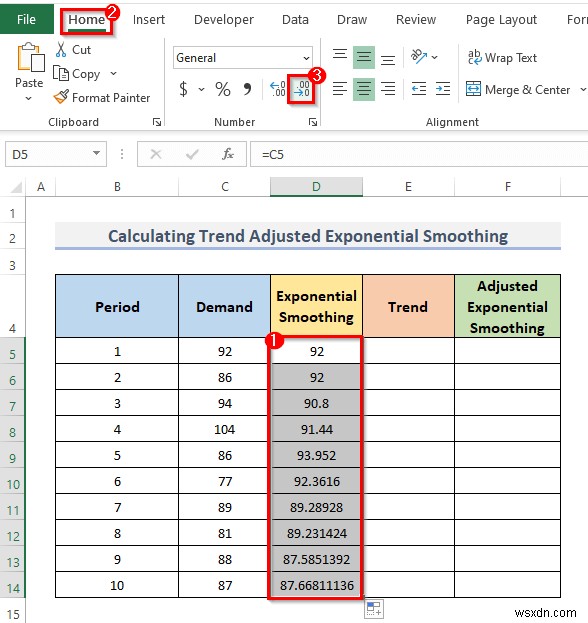This screenshot has height=623, width=588.
Task: Open the Page Layout tab
Action: tap(501, 19)
